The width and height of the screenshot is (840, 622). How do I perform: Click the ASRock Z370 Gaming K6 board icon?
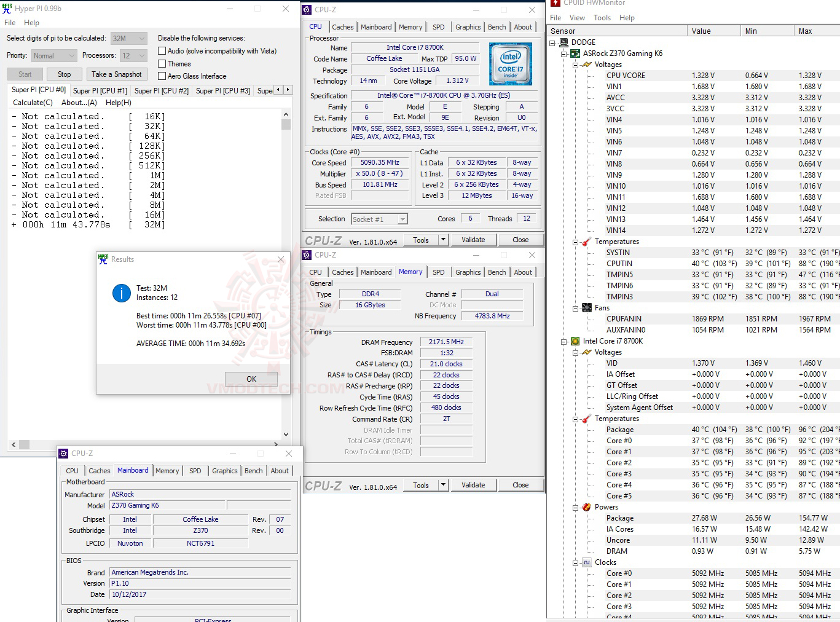(x=575, y=53)
